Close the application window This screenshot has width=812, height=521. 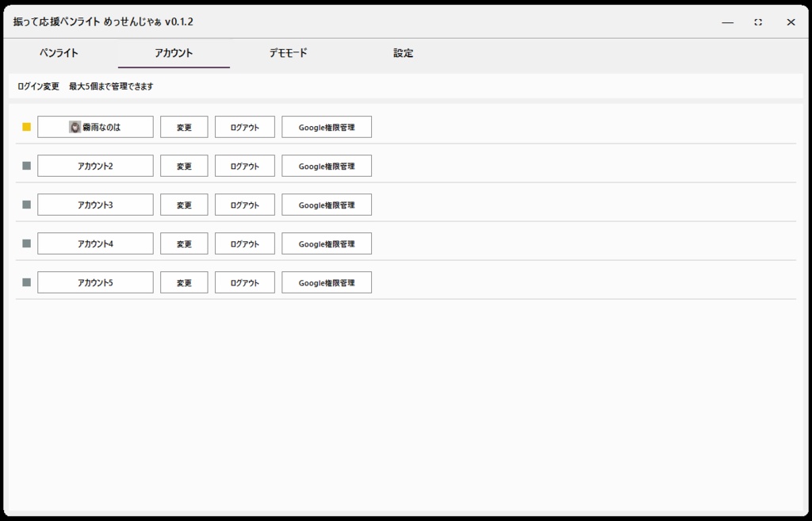[x=791, y=22]
